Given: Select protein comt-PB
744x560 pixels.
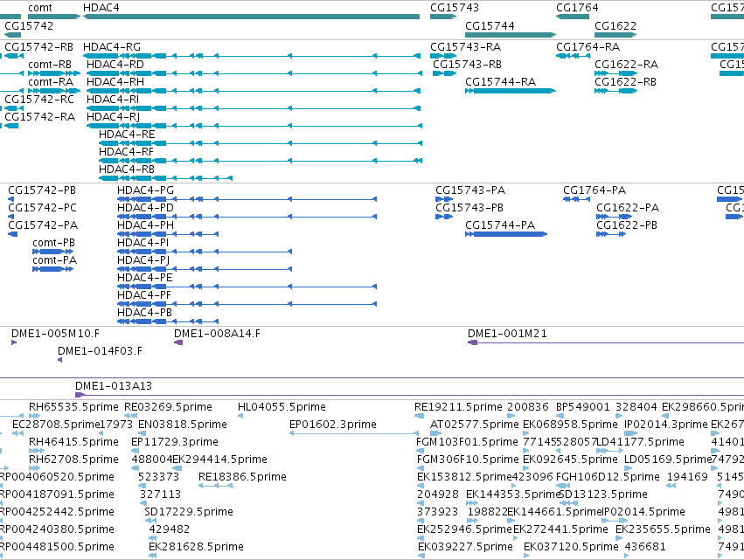Looking at the screenshot, I should (53, 243).
